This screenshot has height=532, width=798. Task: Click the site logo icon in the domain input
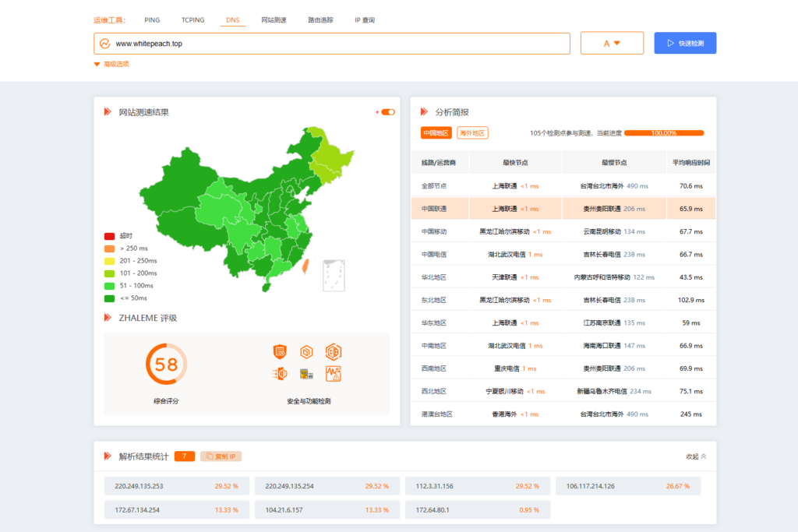tap(105, 44)
